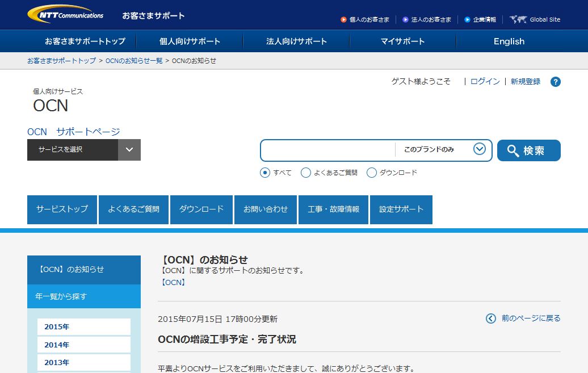Click the magnifier 検索 search button

pyautogui.click(x=529, y=150)
